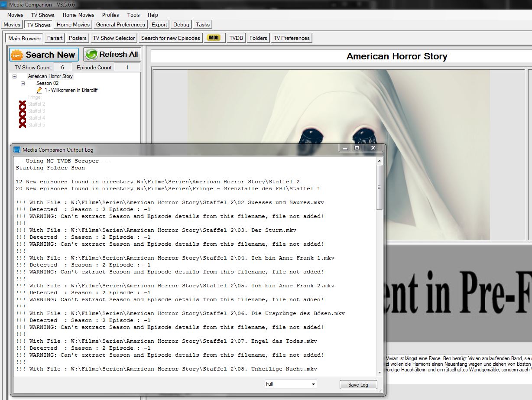This screenshot has height=400, width=532.
Task: Click the American Horror Story fanart image
Action: point(338,155)
